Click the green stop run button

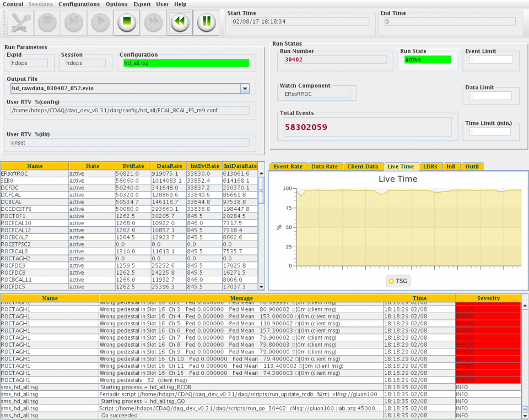pyautogui.click(x=126, y=22)
